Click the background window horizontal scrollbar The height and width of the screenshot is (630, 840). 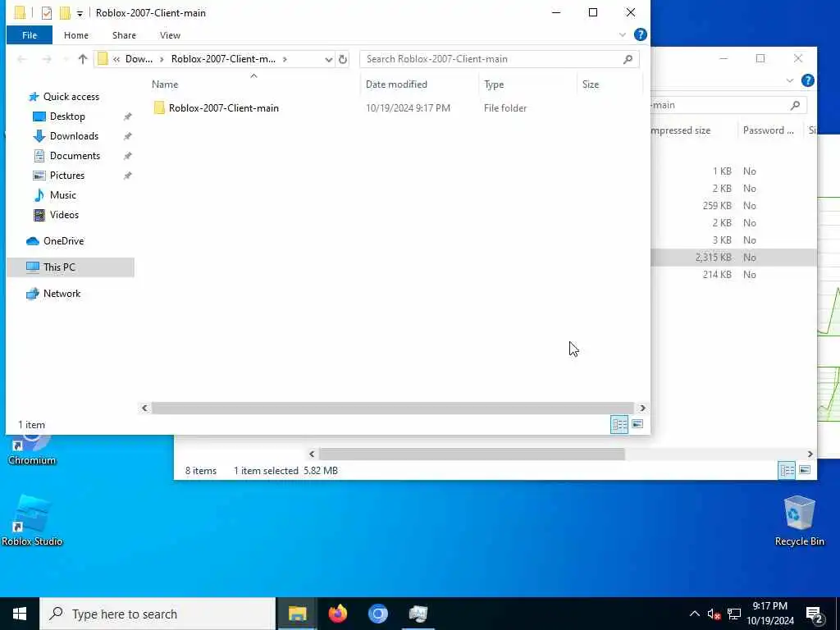[472, 454]
